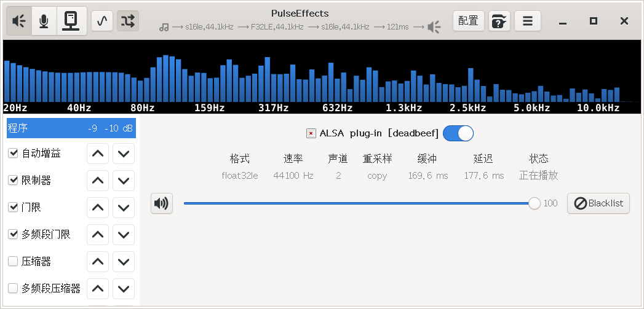
Task: Click the volume value '100'
Action: (551, 203)
